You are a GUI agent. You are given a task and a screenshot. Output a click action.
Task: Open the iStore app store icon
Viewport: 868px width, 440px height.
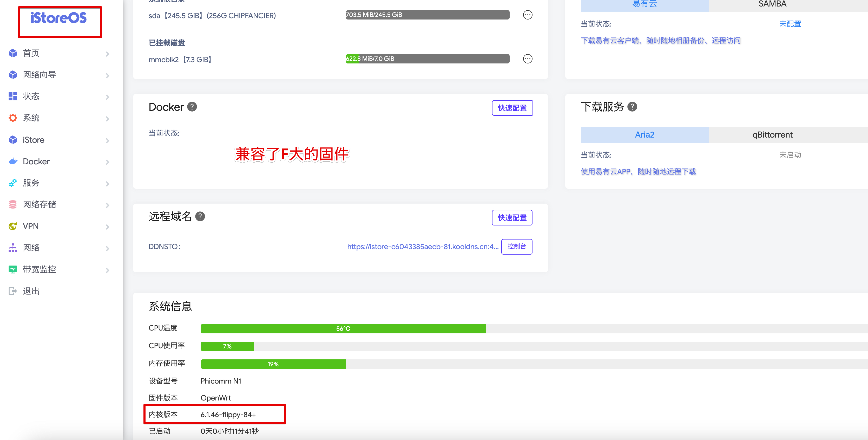click(x=12, y=140)
